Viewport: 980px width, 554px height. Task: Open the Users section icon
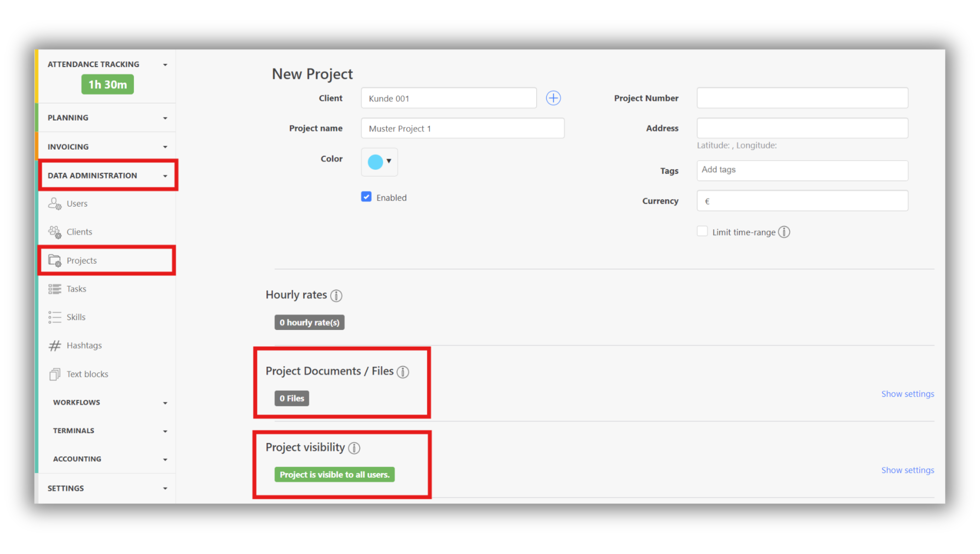point(55,203)
